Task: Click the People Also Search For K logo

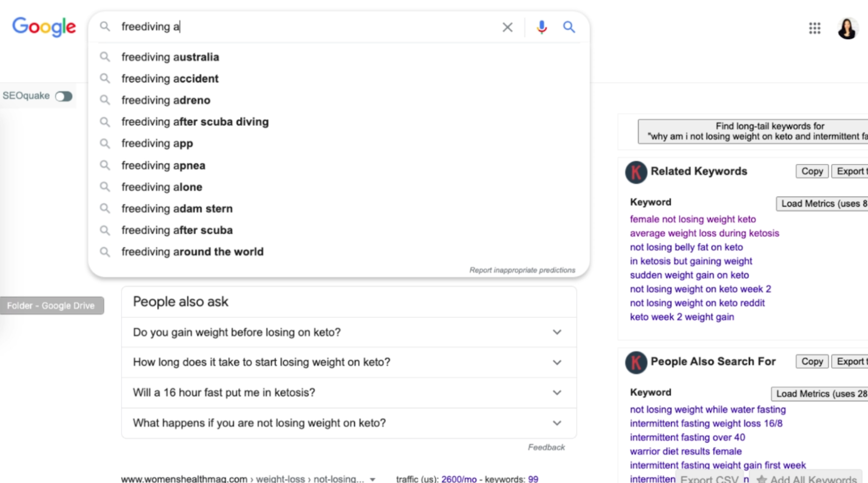Action: point(636,362)
